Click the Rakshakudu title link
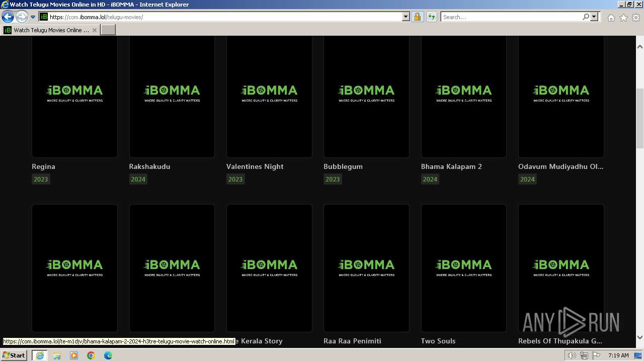 [149, 166]
